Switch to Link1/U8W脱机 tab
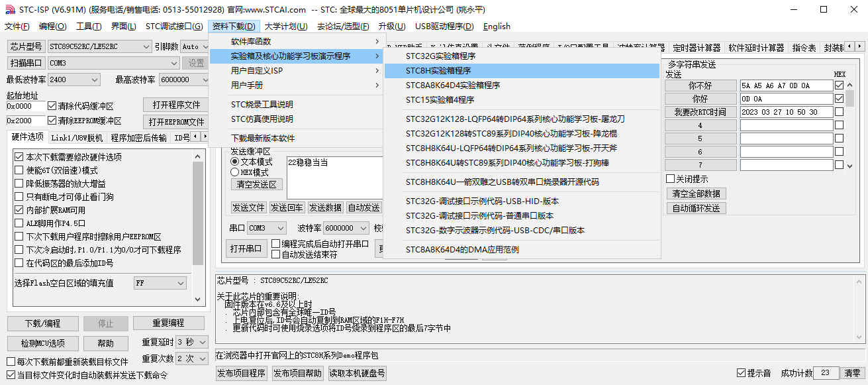Screen dimensions: 868x385 click(x=77, y=138)
